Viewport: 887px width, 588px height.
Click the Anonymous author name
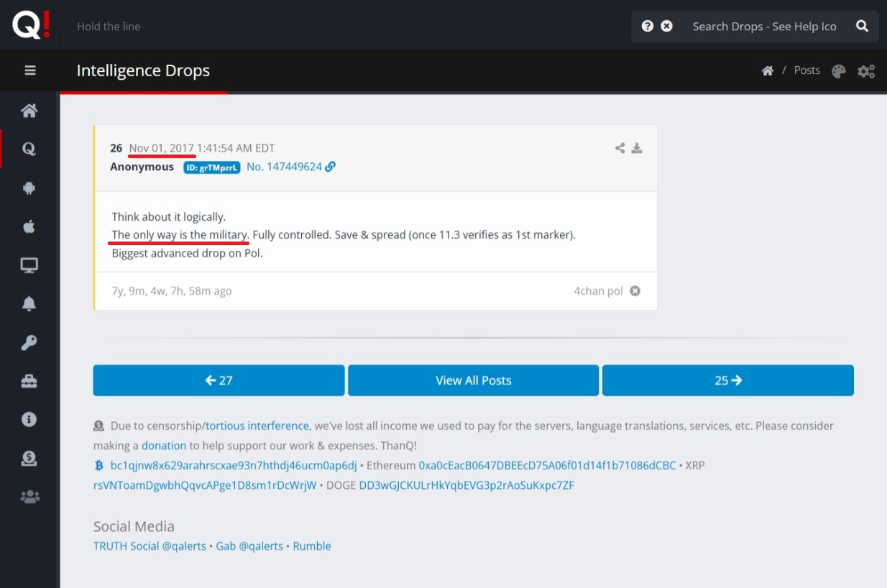tap(142, 167)
